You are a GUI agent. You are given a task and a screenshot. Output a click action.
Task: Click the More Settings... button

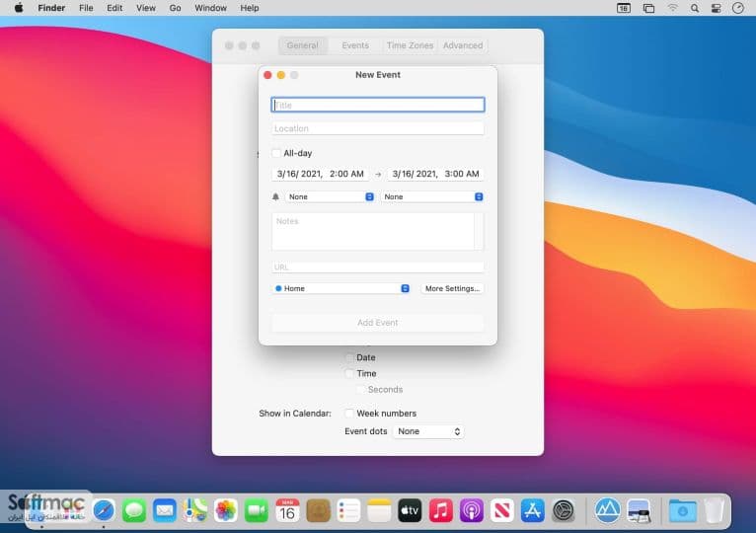[x=452, y=288]
